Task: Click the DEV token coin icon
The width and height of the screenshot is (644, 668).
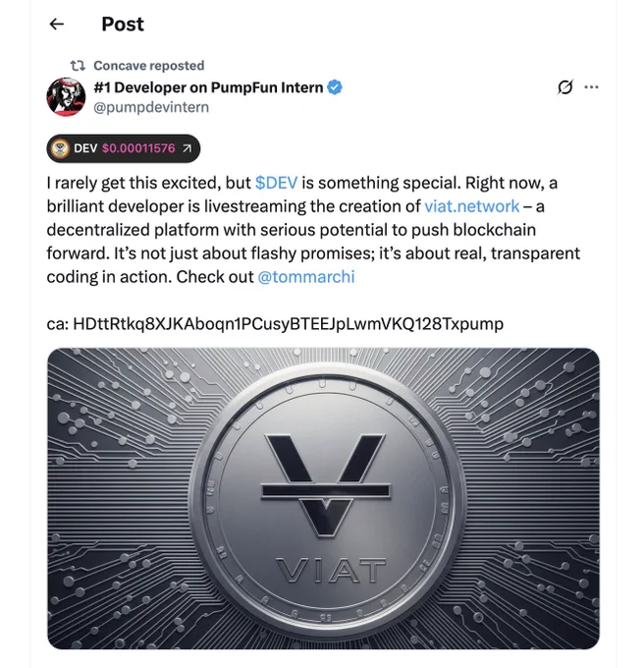Action: click(60, 148)
